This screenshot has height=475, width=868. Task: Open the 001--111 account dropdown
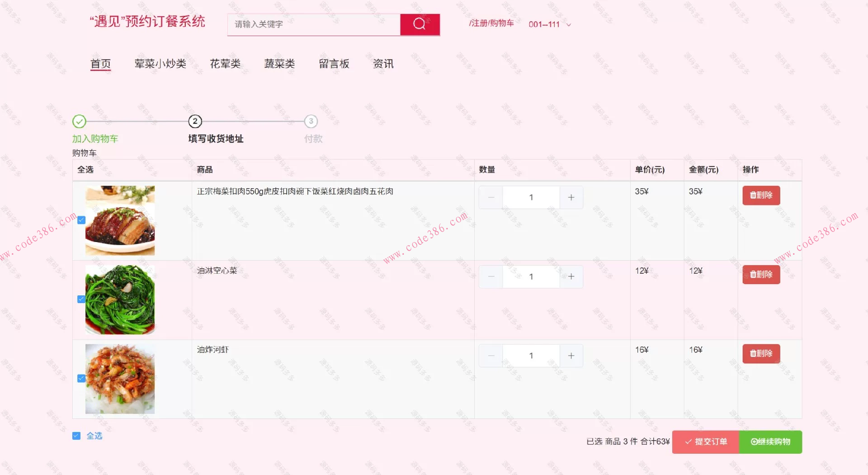(x=544, y=24)
